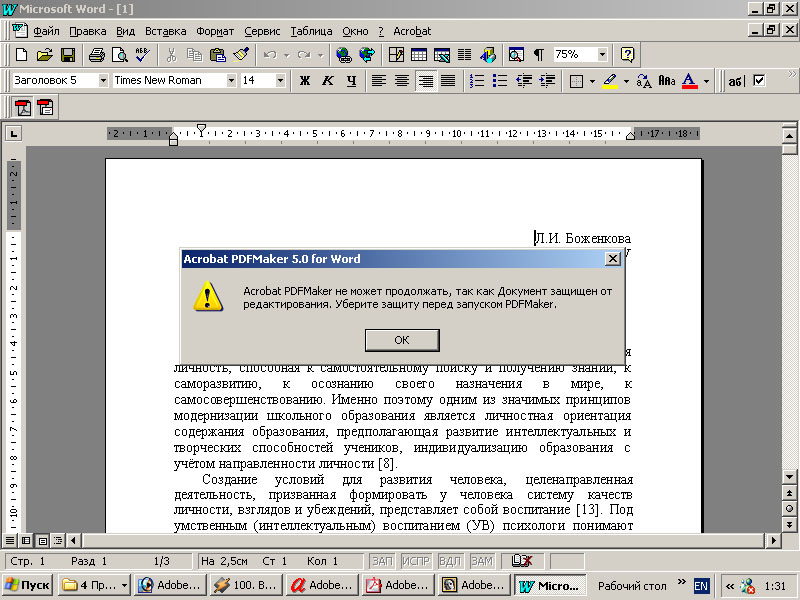Open the Формат menu
The width and height of the screenshot is (800, 600).
click(215, 31)
